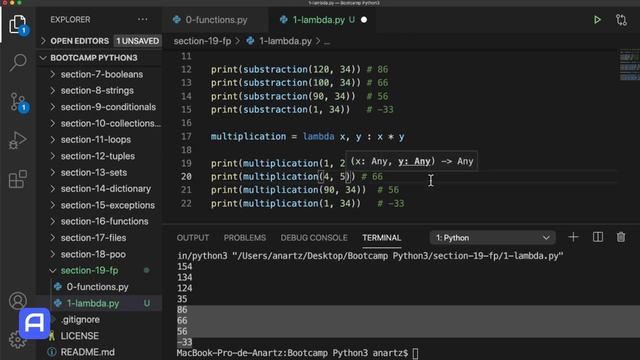Click the editor minimap

click(629, 65)
